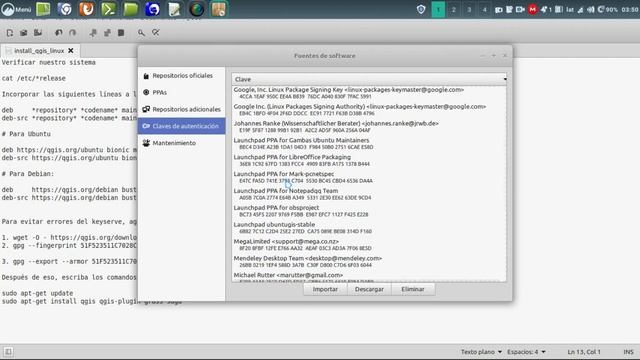Click the '# Para Debian:' comment line

point(28,173)
